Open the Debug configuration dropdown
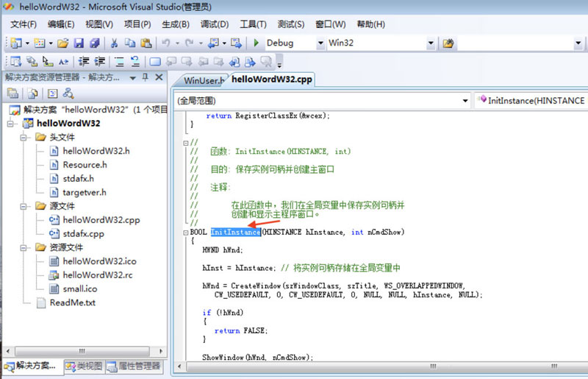The height and width of the screenshot is (379, 588). pos(320,43)
